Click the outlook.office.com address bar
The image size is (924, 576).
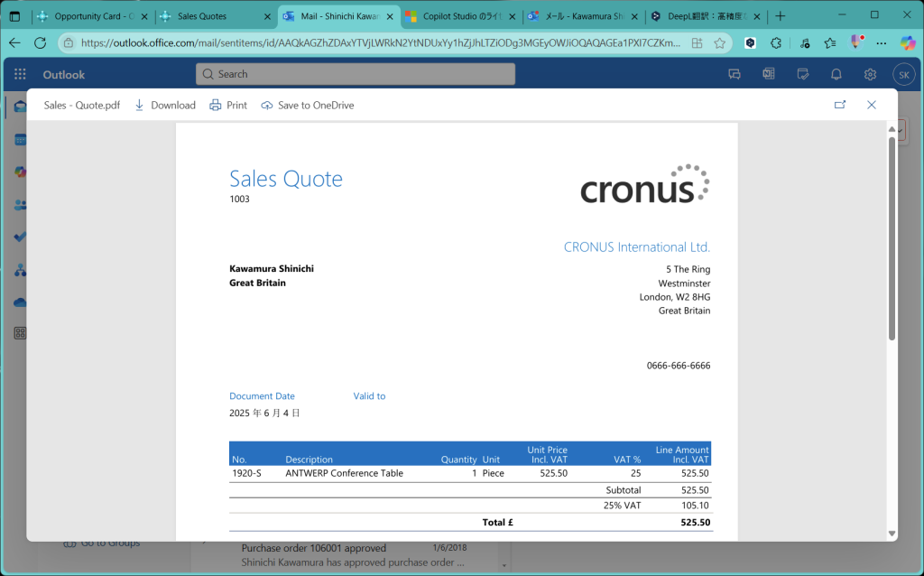point(381,42)
